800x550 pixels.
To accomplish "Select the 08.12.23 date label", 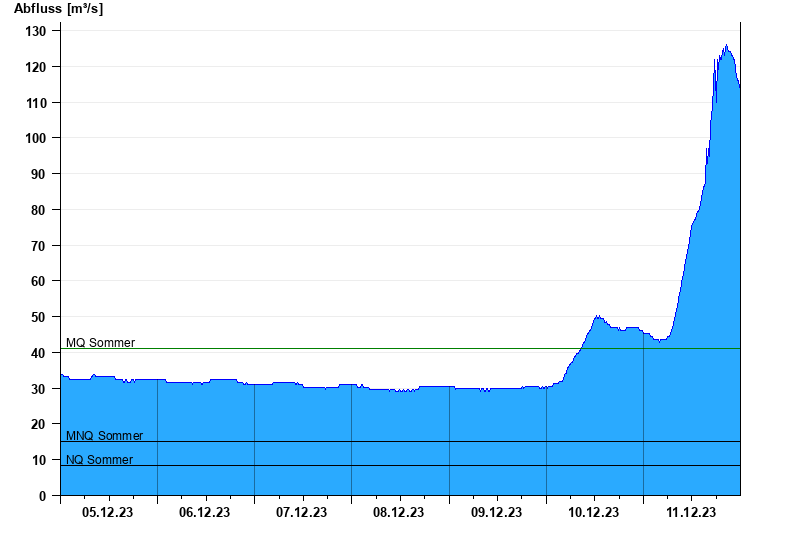I will [399, 512].
